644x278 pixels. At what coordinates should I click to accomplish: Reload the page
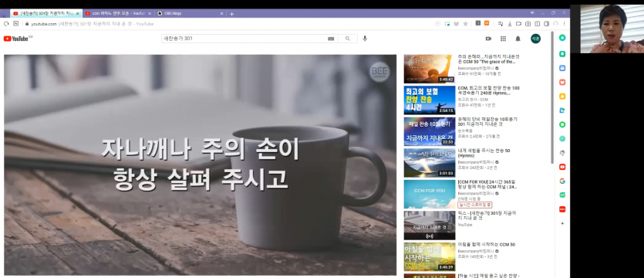(x=6, y=24)
